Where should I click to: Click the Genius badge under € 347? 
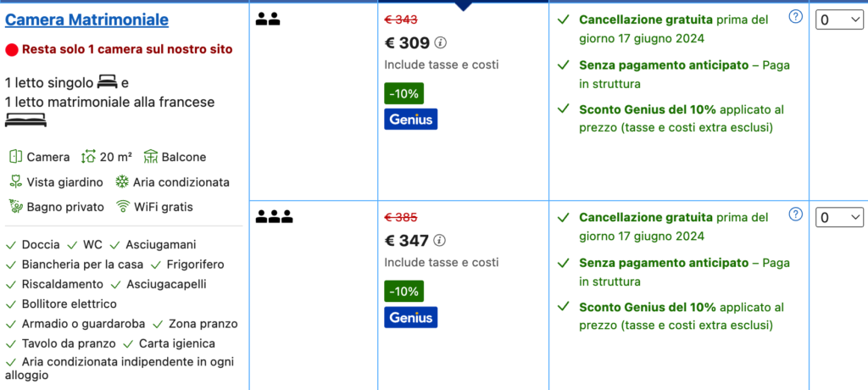pyautogui.click(x=411, y=317)
